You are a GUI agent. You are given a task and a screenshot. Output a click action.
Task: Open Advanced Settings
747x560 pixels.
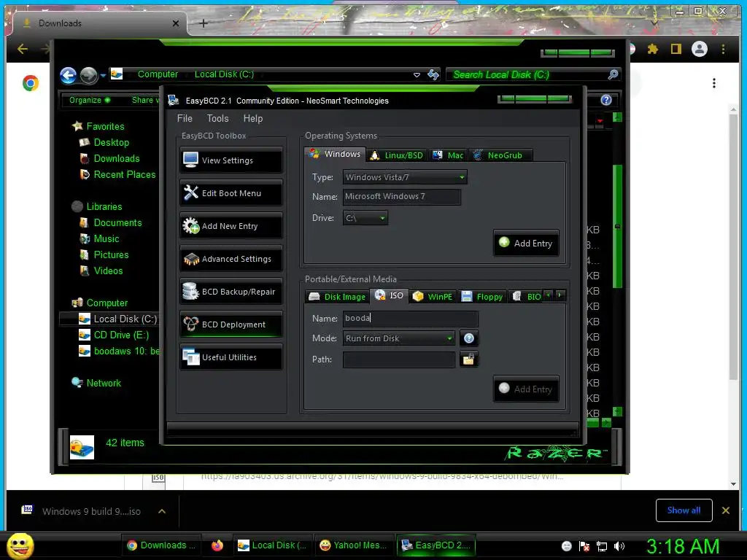231,259
